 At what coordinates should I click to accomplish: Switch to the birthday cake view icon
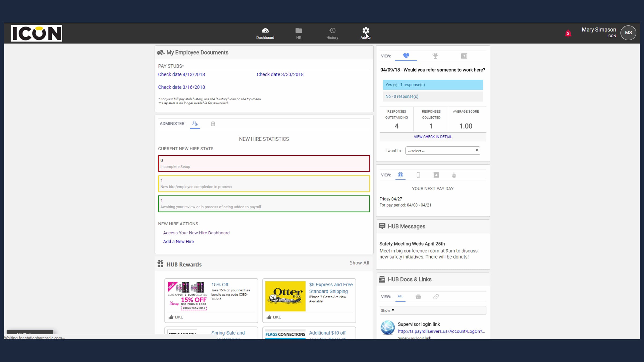pos(454,175)
